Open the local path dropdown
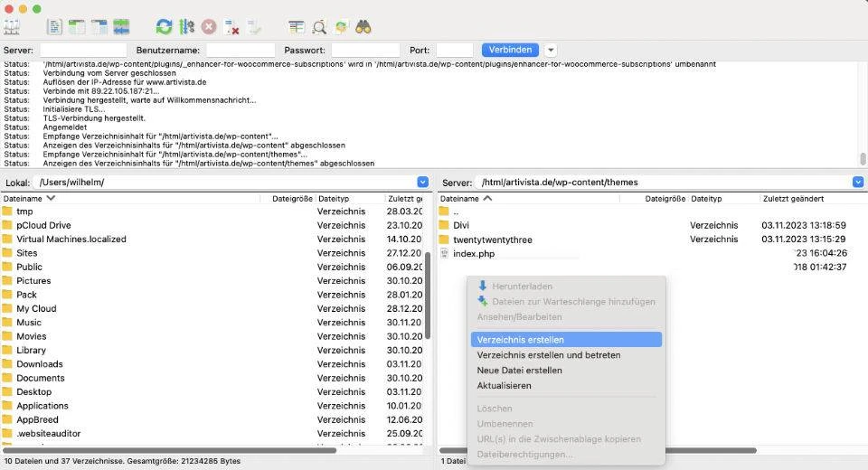 (x=422, y=183)
